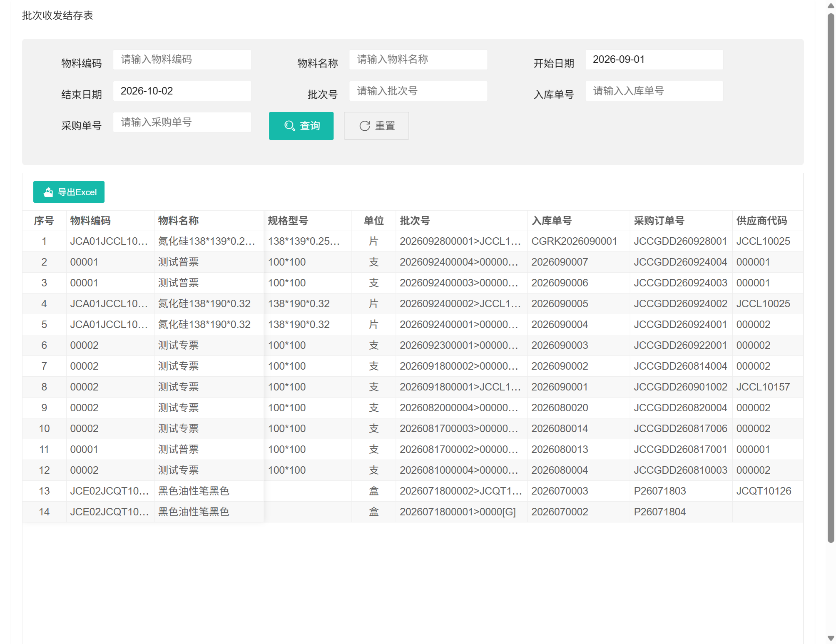Focus the 批次号 input field
This screenshot has height=644, width=836.
pyautogui.click(x=418, y=91)
